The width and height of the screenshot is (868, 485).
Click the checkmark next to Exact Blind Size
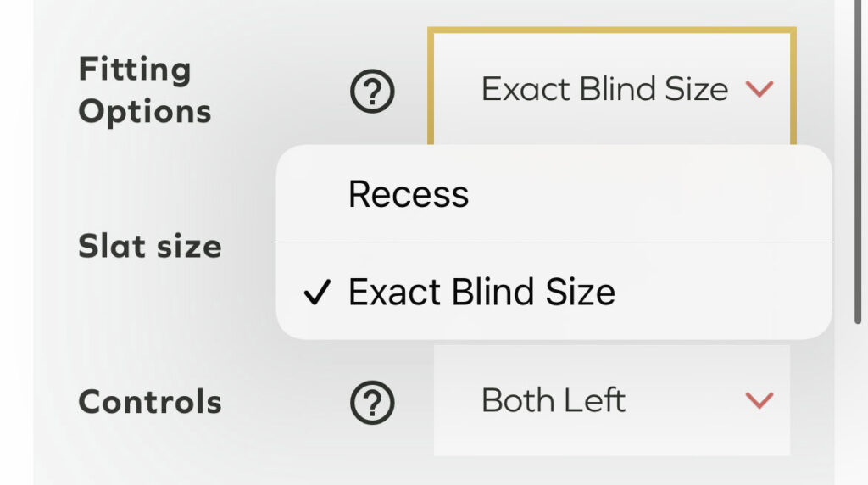pyautogui.click(x=316, y=293)
